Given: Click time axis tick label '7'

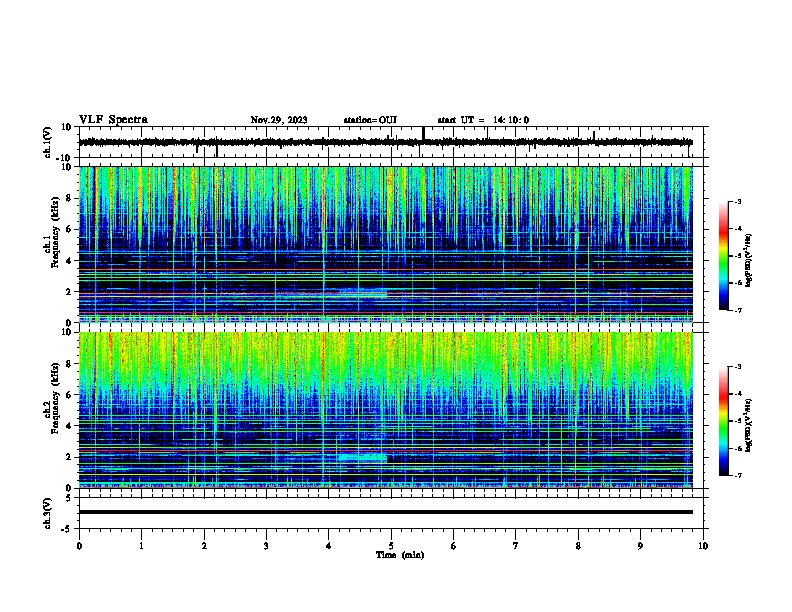Looking at the screenshot, I should pyautogui.click(x=516, y=546).
